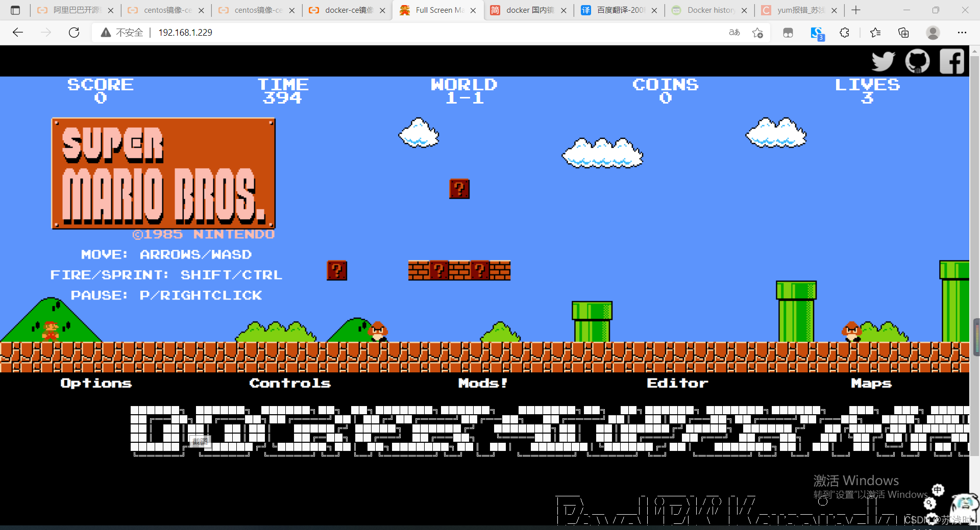Click the Mario character on the hill
The width and height of the screenshot is (980, 530).
click(x=51, y=331)
